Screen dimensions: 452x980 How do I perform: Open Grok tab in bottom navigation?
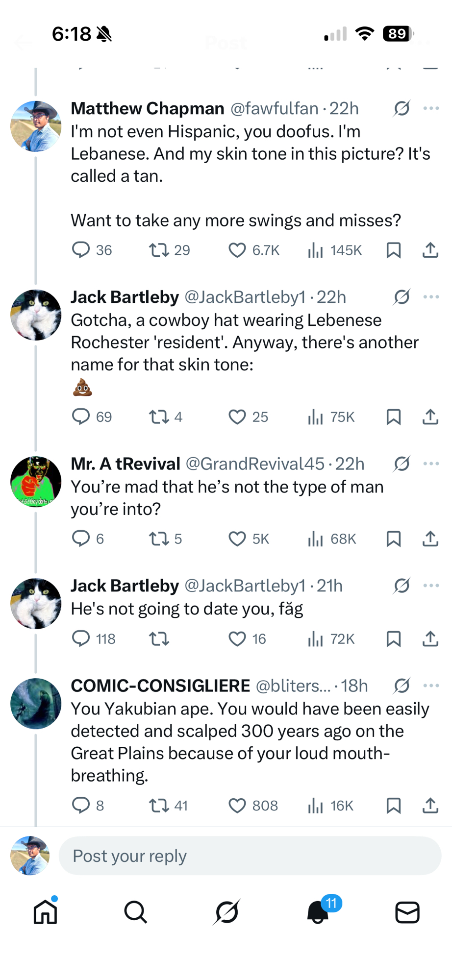[x=227, y=912]
